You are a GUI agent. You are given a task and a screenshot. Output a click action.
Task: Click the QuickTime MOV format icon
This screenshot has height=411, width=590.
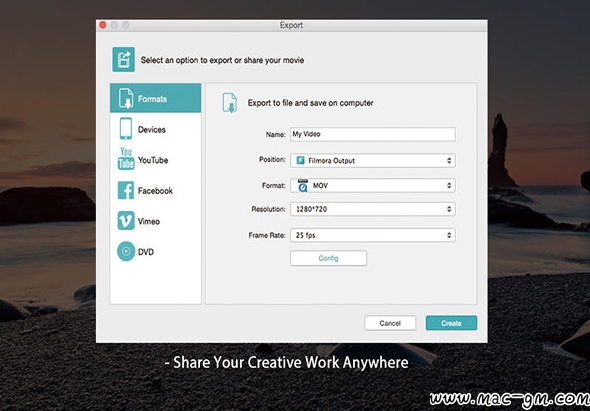pos(303,186)
